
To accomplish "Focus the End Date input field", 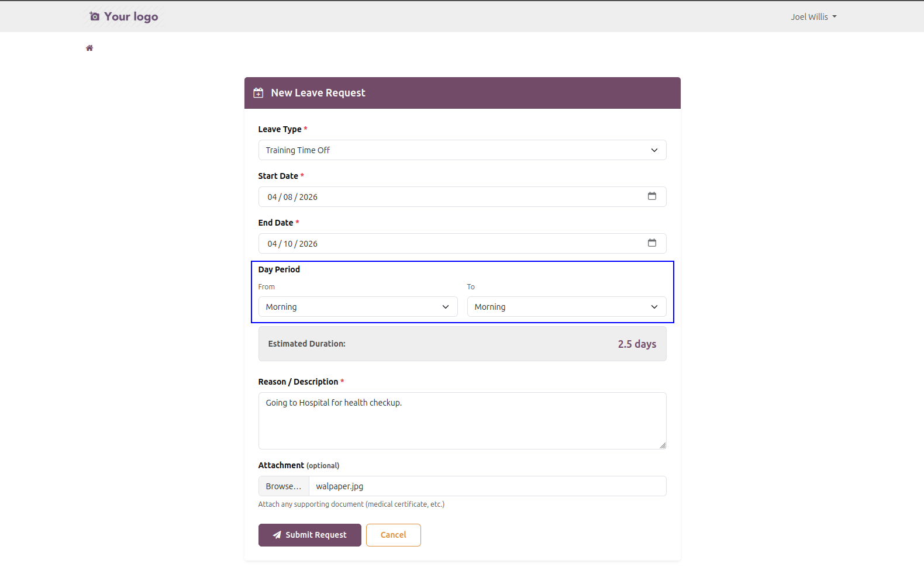I will click(462, 244).
